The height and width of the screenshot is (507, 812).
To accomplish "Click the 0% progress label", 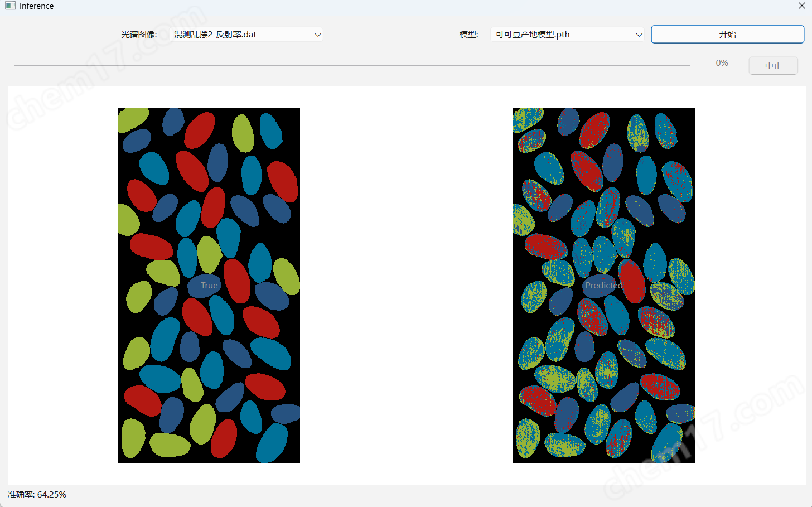I will [722, 63].
